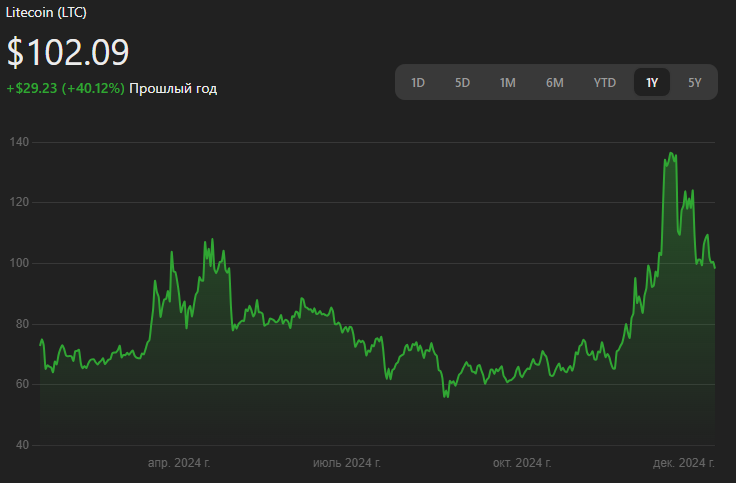The height and width of the screenshot is (483, 736).
Task: Choose the 6M range button
Action: tap(554, 83)
